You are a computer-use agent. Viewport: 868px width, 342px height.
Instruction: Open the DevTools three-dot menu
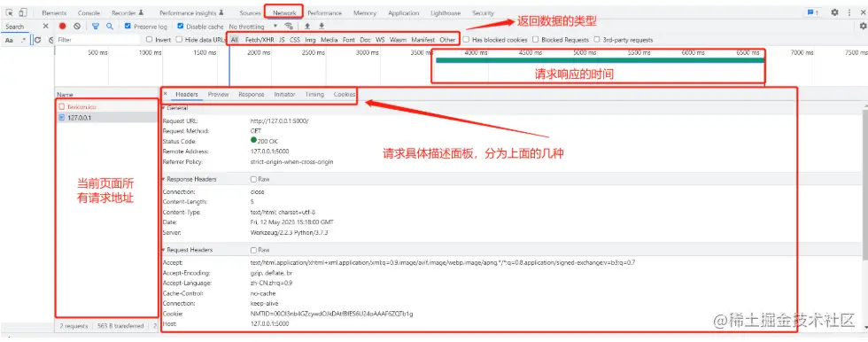point(849,12)
